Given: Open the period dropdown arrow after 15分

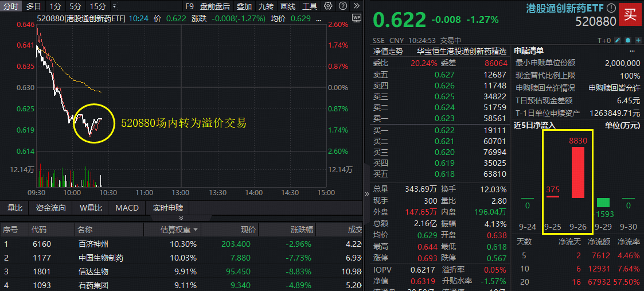Looking at the screenshot, I should 115,6.
